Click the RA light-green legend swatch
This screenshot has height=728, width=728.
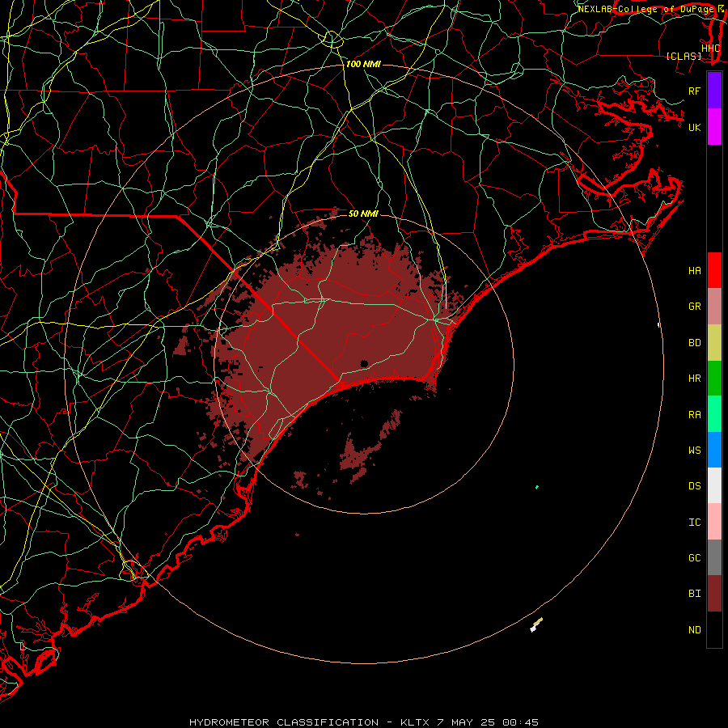714,414
